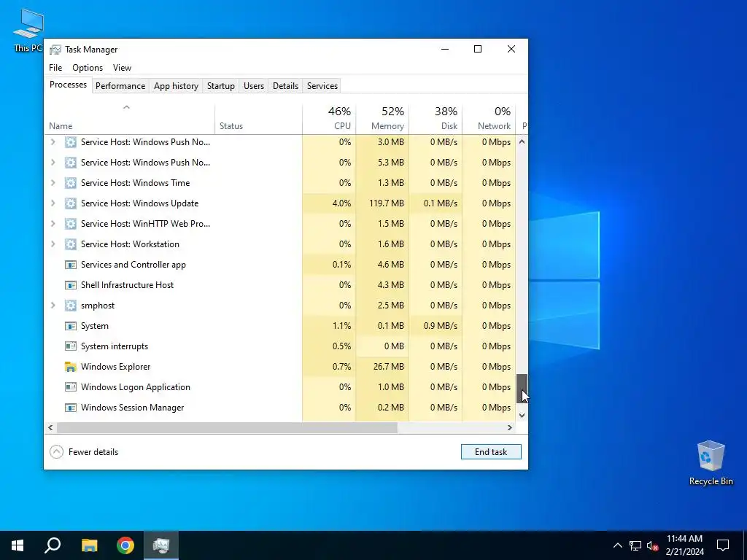Viewport: 747px width, 560px height.
Task: Expand Service Host: Windows Update
Action: [53, 203]
